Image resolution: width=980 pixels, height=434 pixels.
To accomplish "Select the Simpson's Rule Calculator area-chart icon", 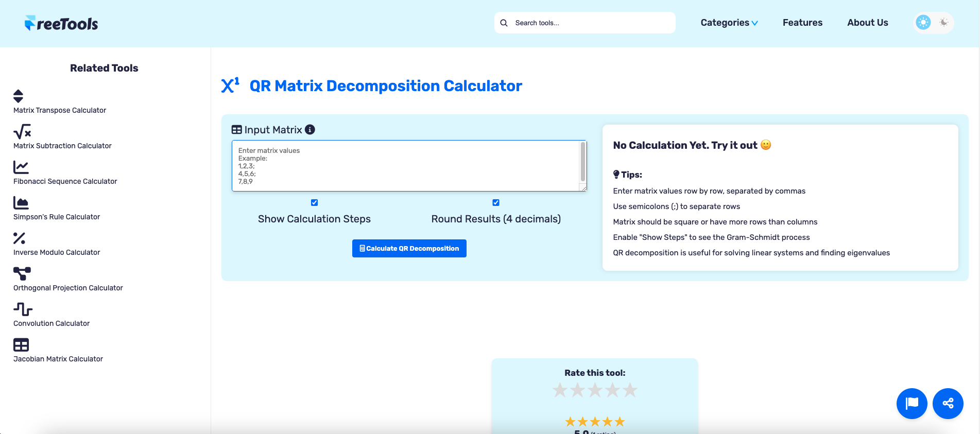I will [x=21, y=203].
